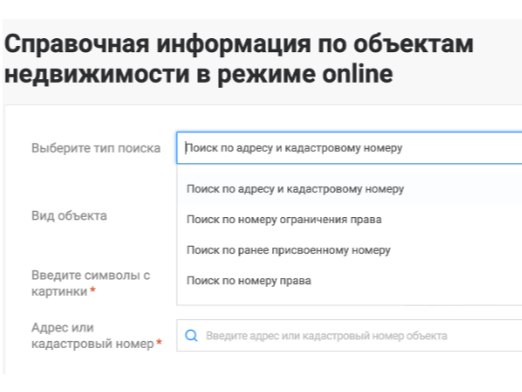Click the page heading 'Справочная информация по объектам'
The width and height of the screenshot is (522, 392).
[239, 44]
